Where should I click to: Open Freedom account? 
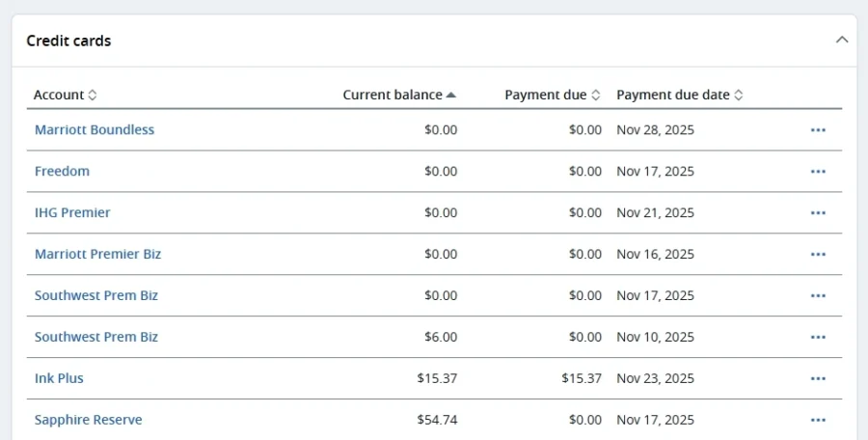[62, 172]
